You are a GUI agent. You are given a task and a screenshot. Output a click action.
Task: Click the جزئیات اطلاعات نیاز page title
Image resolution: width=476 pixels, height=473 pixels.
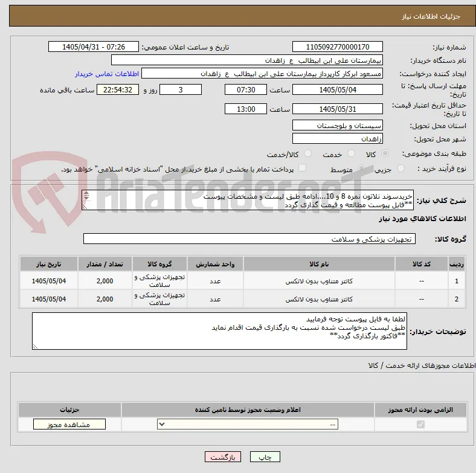coord(431,16)
